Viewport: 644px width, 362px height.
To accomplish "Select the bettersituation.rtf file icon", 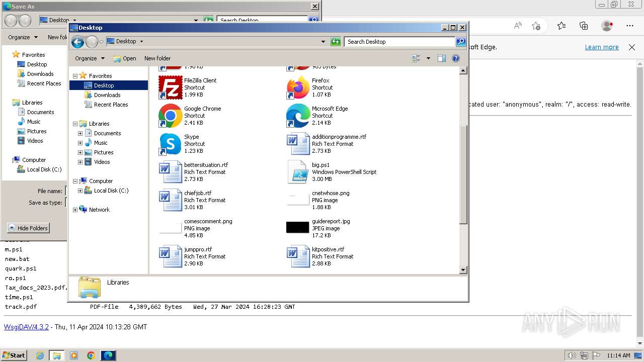I will (170, 172).
